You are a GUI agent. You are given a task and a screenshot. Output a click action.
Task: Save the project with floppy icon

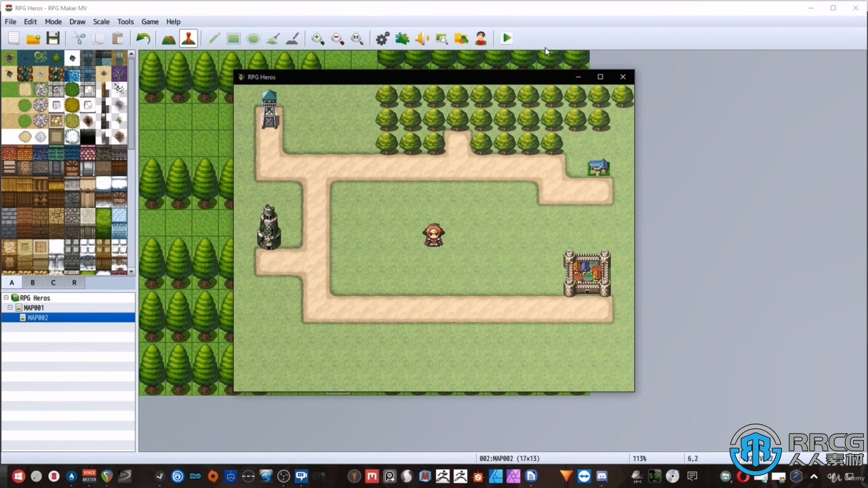pos(53,39)
